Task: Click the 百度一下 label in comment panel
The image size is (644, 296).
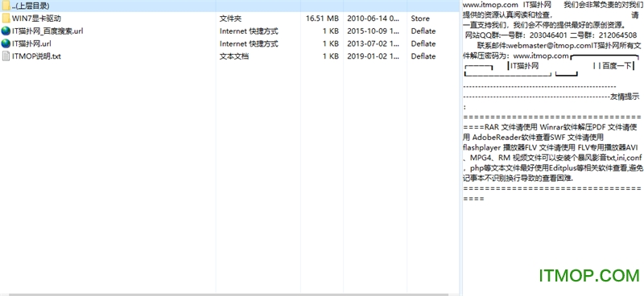Action: (x=617, y=66)
